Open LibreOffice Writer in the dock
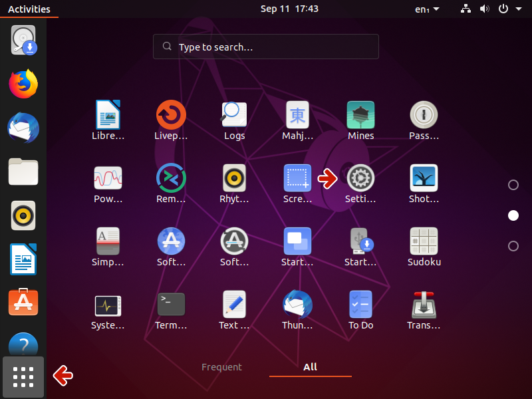 coord(23,259)
